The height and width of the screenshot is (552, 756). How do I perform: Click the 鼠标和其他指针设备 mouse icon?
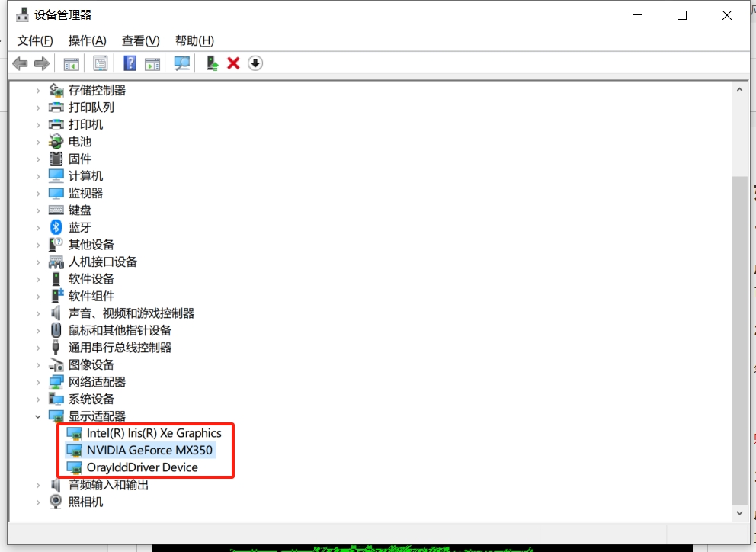(x=56, y=330)
